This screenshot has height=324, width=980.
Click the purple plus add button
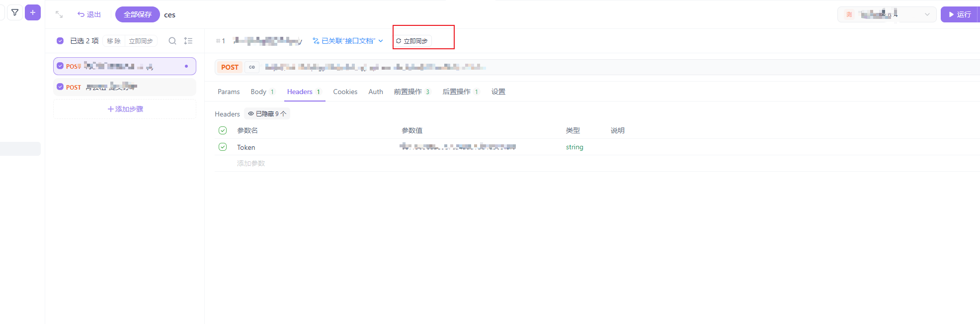[33, 12]
